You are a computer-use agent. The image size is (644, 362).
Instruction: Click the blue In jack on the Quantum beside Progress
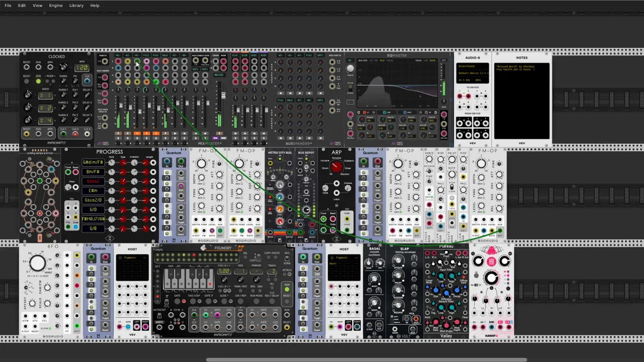(x=167, y=161)
